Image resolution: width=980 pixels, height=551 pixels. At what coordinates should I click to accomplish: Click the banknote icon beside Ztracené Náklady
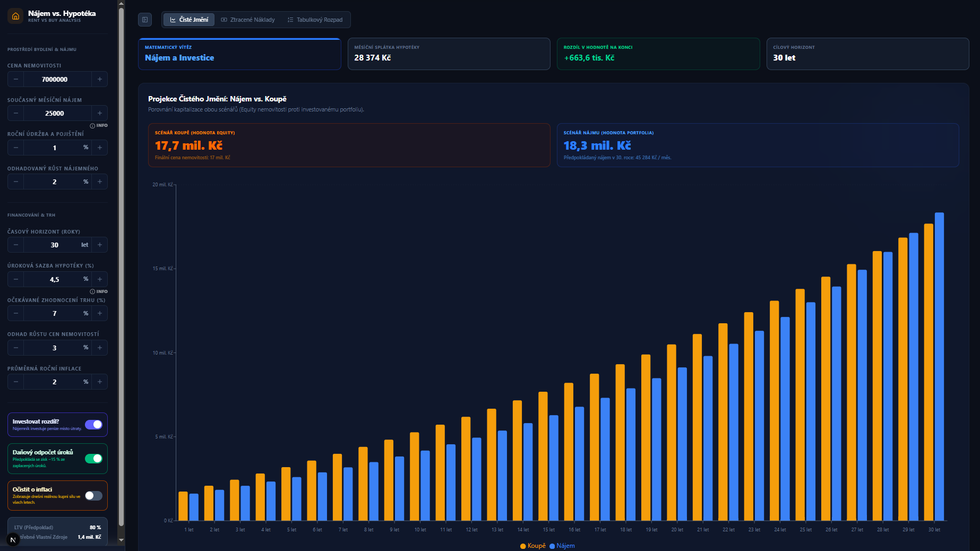pyautogui.click(x=223, y=20)
